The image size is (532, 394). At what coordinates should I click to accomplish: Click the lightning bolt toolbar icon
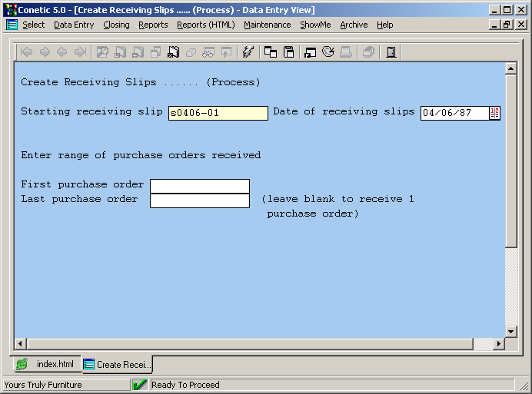[248, 52]
